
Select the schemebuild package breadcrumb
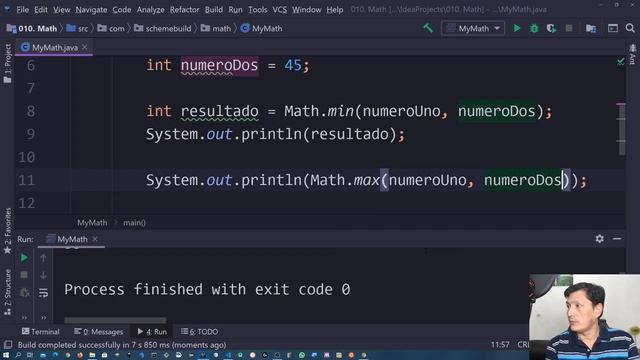coord(163,29)
